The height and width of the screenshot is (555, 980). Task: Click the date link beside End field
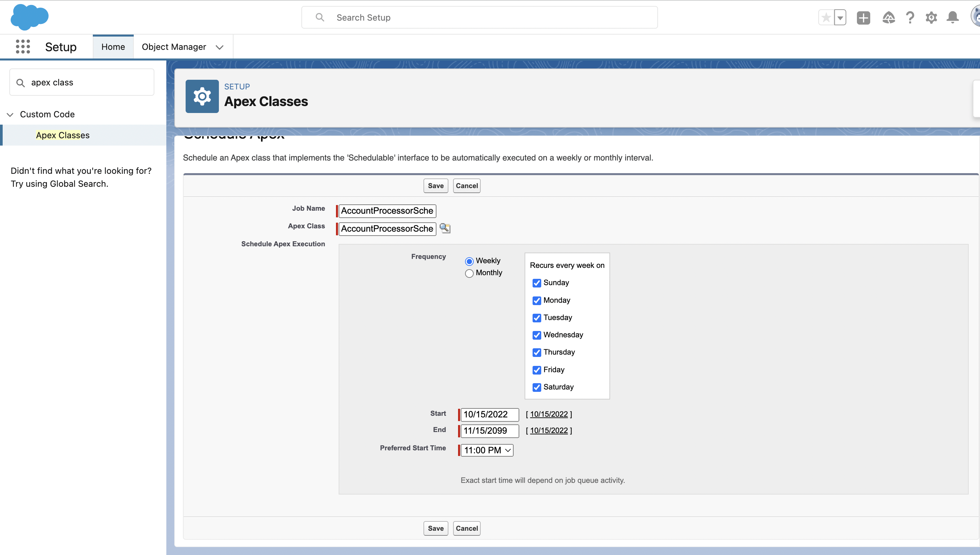[549, 430]
